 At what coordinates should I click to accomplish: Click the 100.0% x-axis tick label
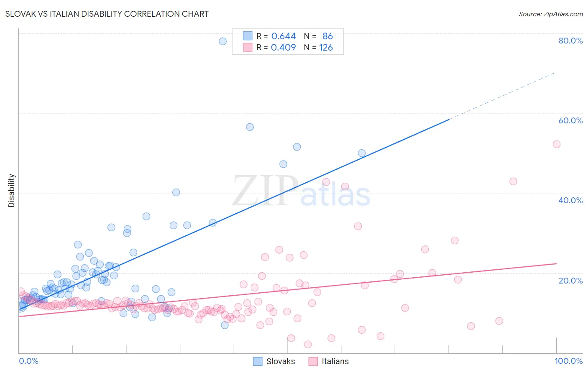click(x=569, y=361)
